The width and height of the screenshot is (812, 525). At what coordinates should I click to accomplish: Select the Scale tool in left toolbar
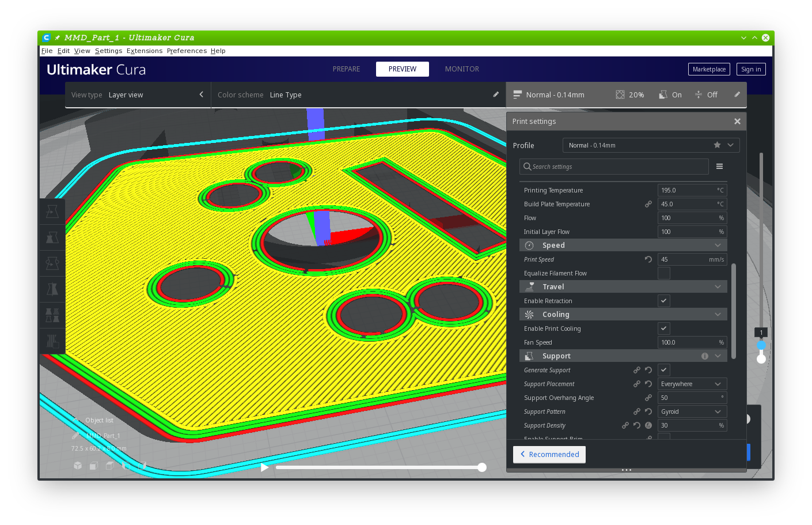52,237
